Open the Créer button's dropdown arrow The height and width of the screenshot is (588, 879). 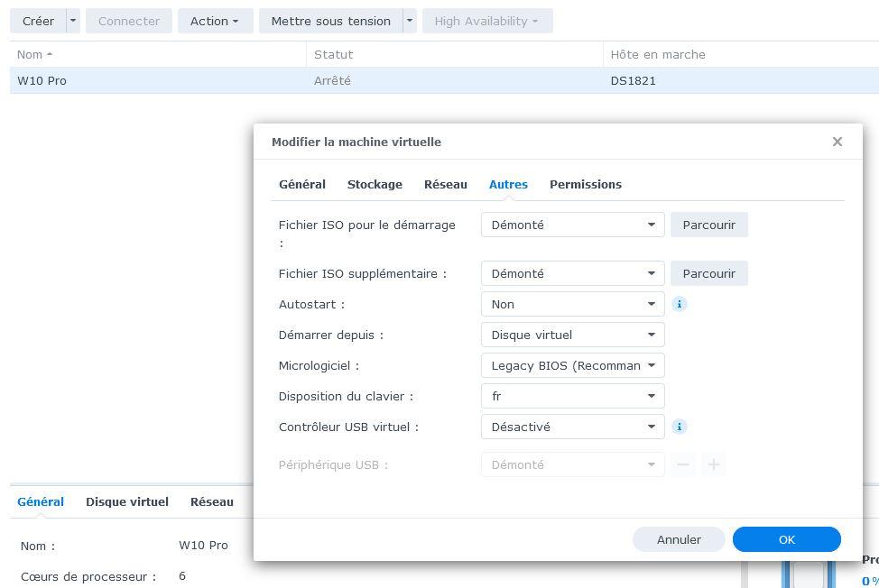74,21
